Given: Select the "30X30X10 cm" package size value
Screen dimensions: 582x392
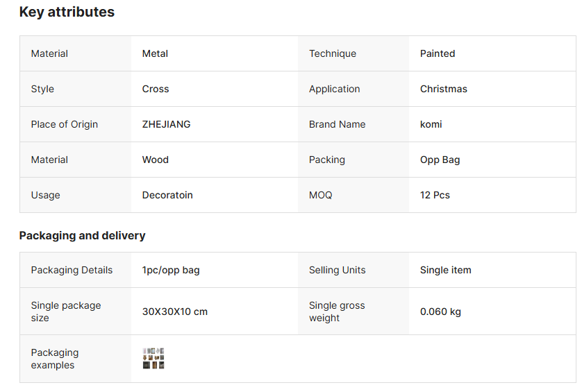Looking at the screenshot, I should click(x=175, y=312).
